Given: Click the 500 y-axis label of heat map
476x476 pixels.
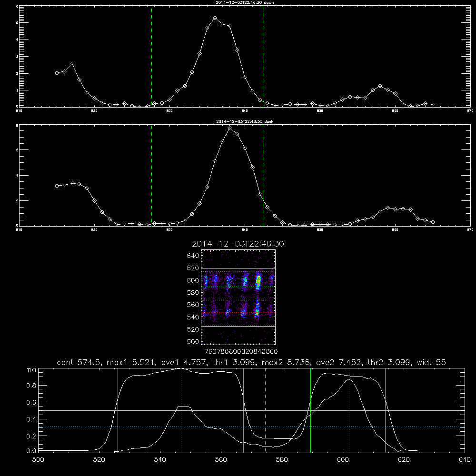Looking at the screenshot, I should pos(193,341).
